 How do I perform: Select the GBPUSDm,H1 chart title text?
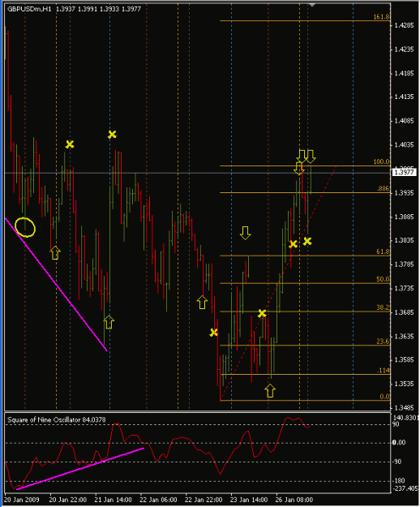pyautogui.click(x=29, y=9)
